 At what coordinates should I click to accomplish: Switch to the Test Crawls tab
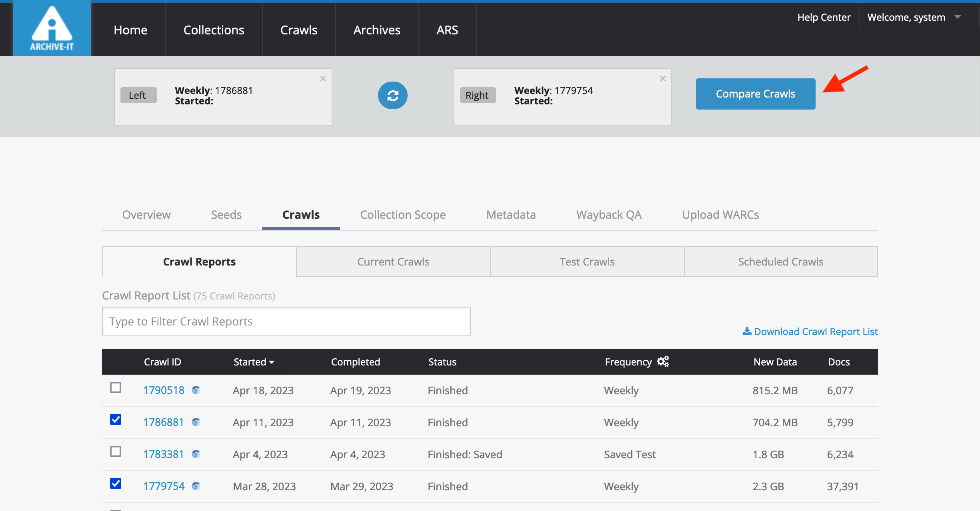tap(587, 262)
